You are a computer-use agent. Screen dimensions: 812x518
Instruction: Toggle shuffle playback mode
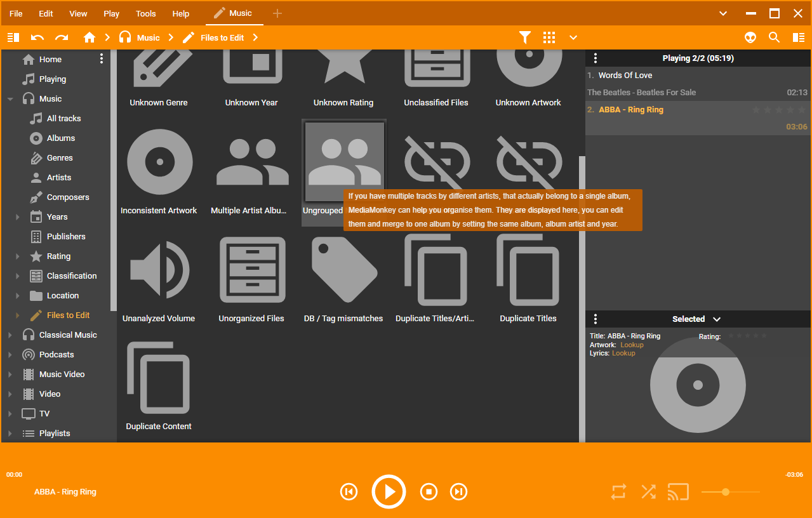tap(648, 492)
